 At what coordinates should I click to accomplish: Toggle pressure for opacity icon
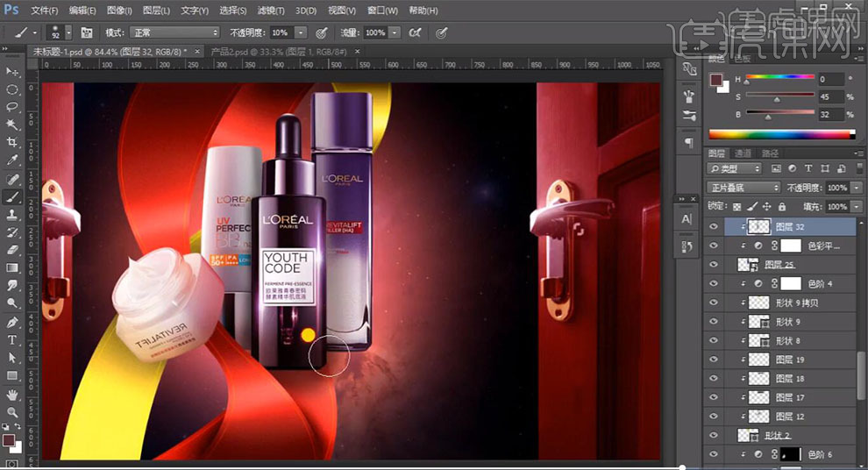point(321,32)
